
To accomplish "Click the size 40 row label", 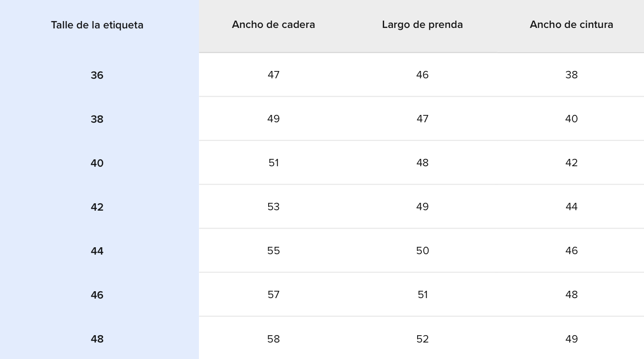I will (97, 163).
